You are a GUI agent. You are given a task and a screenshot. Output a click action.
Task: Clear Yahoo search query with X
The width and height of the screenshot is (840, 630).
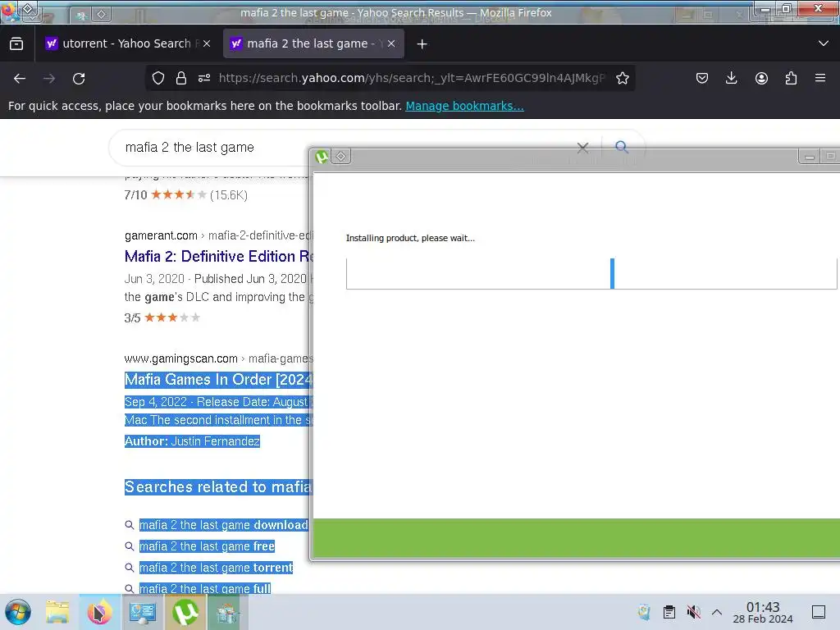pyautogui.click(x=583, y=148)
